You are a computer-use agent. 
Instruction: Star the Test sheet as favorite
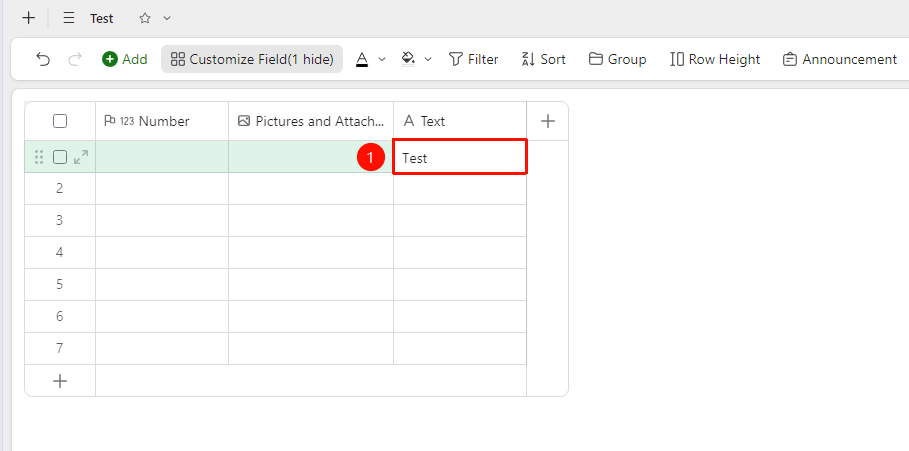[145, 18]
